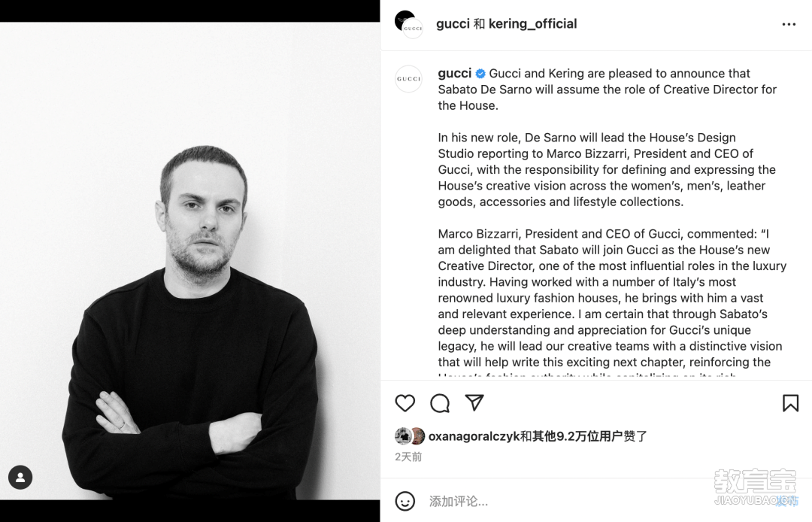This screenshot has width=812, height=522.
Task: Open oxanagoralczyk profile from likes line
Action: coord(474,436)
